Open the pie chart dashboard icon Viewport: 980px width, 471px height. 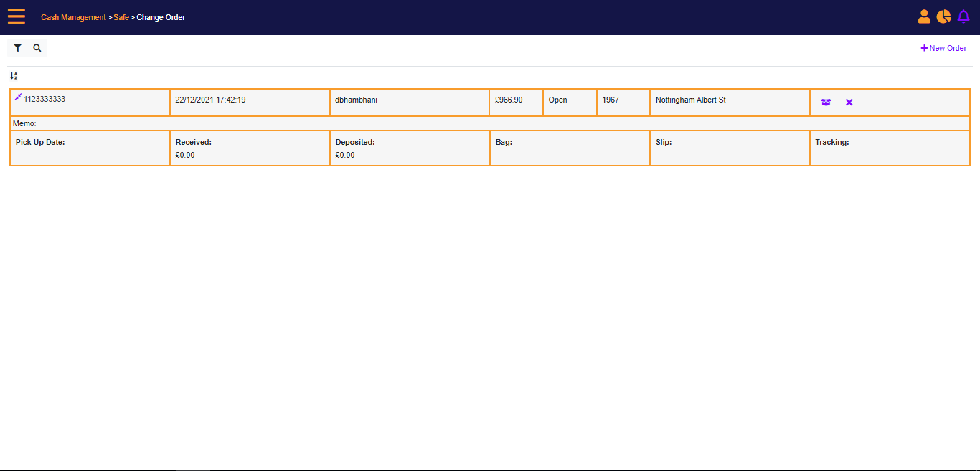[943, 16]
